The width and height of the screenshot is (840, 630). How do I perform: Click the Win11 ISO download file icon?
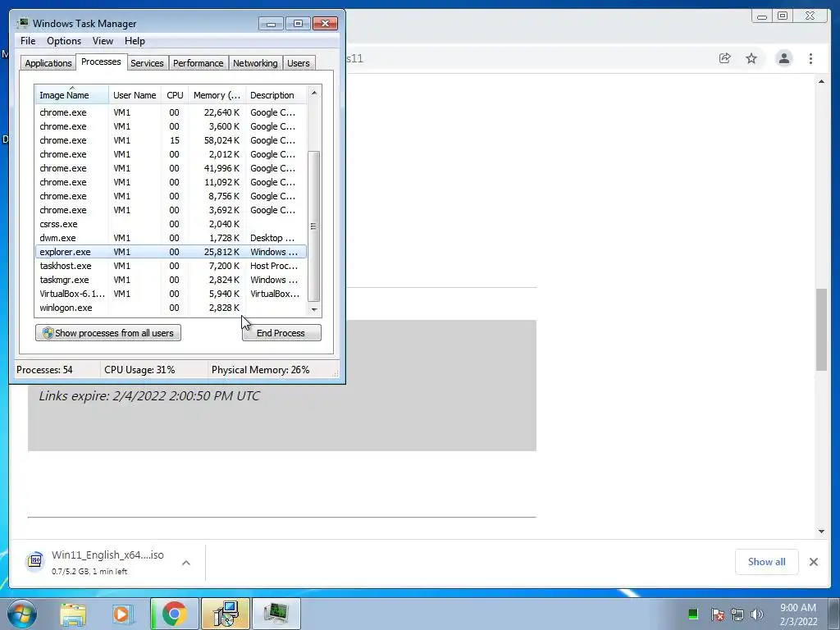click(35, 561)
